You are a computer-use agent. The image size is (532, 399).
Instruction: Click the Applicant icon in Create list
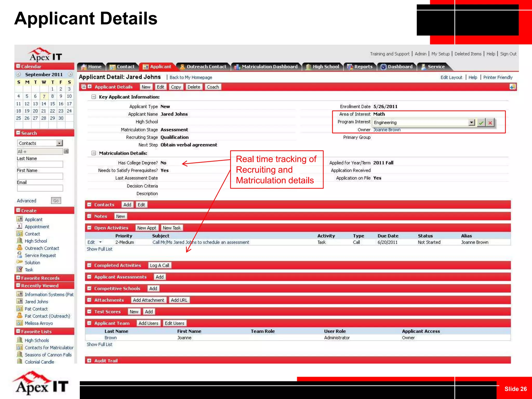[19, 219]
